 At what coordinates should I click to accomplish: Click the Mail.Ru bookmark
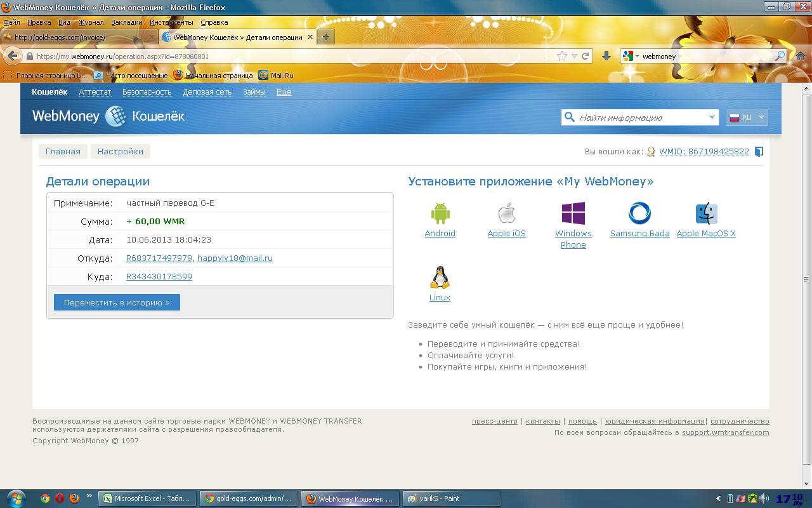(x=276, y=76)
